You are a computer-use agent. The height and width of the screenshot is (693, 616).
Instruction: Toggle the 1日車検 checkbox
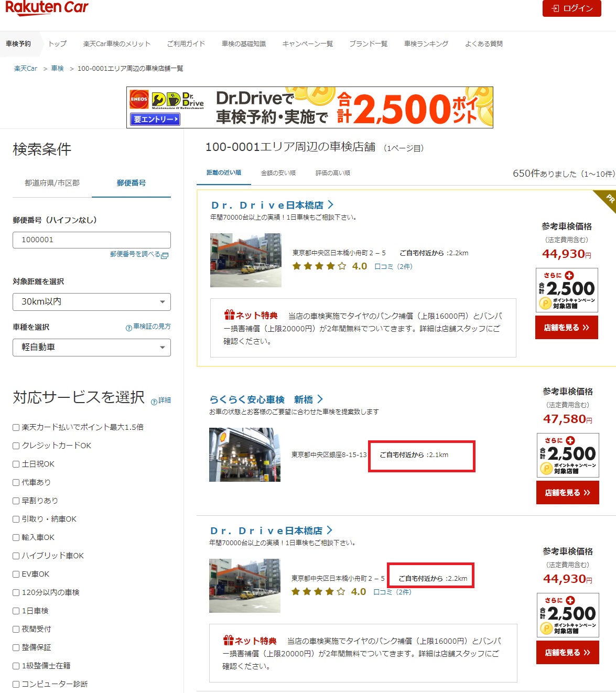16,611
